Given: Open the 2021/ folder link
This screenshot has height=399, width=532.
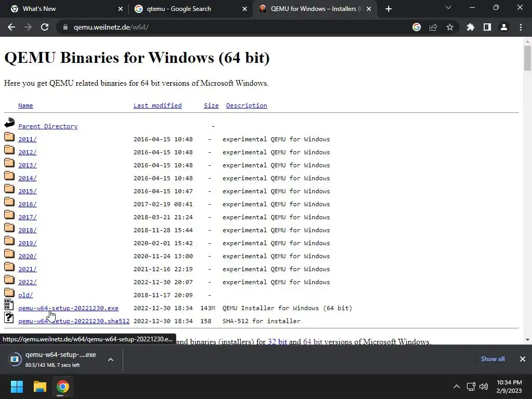Looking at the screenshot, I should [28, 269].
